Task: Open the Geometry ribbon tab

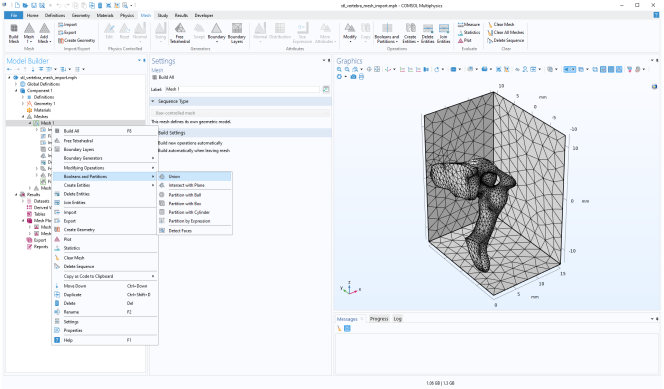Action: point(80,15)
